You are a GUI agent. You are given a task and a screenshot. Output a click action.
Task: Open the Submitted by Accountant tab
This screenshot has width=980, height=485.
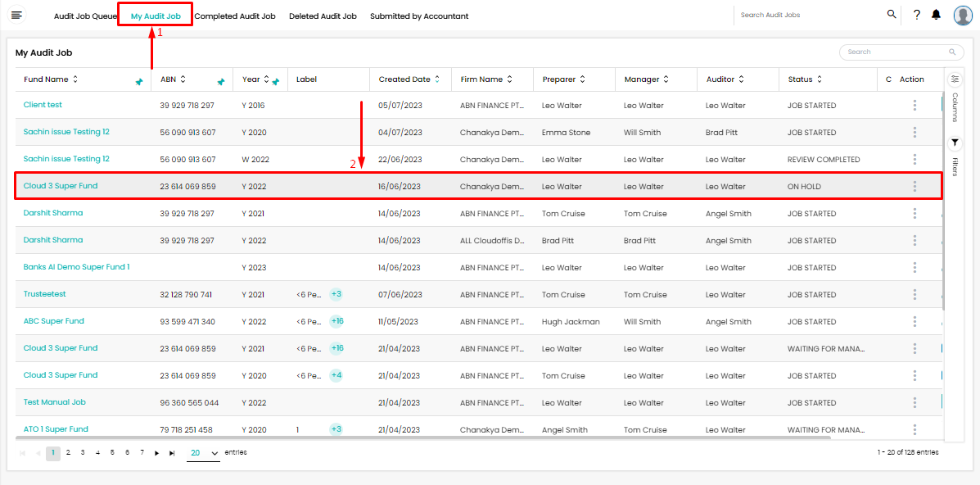[x=419, y=16]
